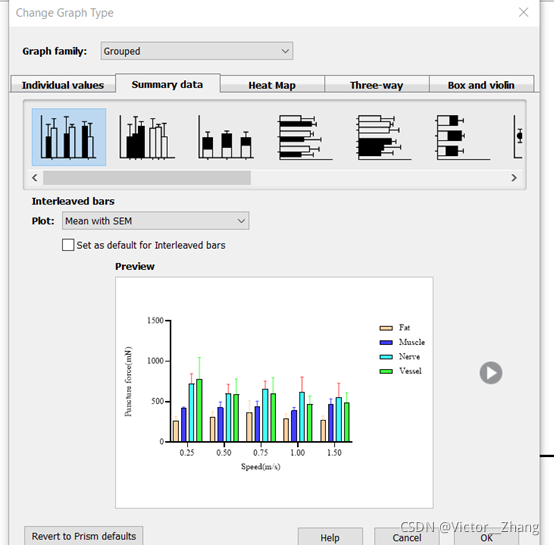This screenshot has width=554, height=545.
Task: Open the Graph family dropdown
Action: (197, 51)
